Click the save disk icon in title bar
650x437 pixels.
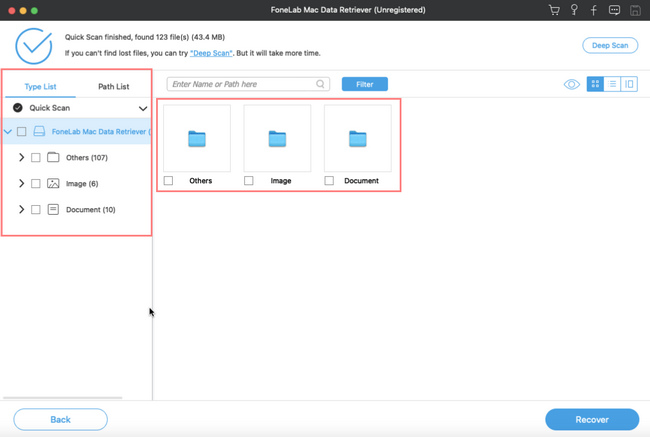[635, 10]
